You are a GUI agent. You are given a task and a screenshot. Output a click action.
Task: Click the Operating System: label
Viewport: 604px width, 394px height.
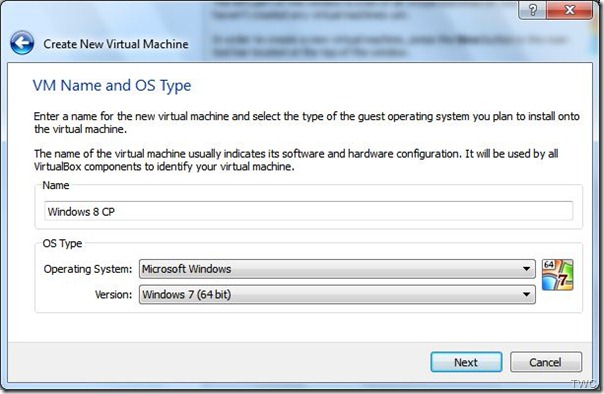click(88, 269)
